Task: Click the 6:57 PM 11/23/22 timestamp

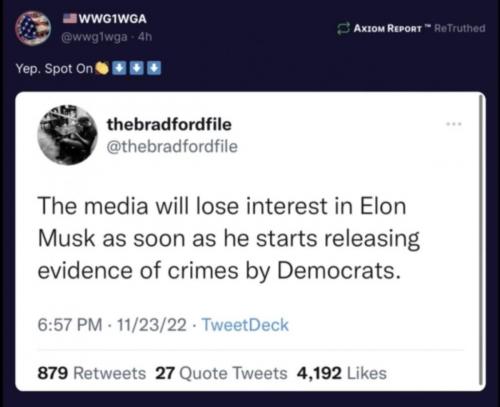Action: (112, 325)
